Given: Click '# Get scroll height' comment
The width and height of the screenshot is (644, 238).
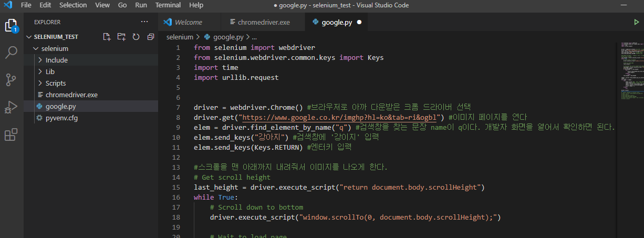Looking at the screenshot, I should click(232, 177).
